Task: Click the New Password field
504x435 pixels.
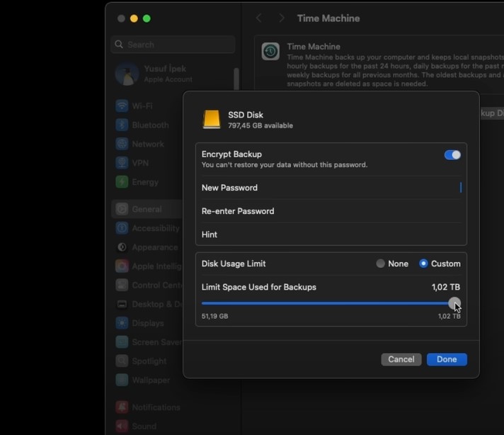Action: (331, 188)
